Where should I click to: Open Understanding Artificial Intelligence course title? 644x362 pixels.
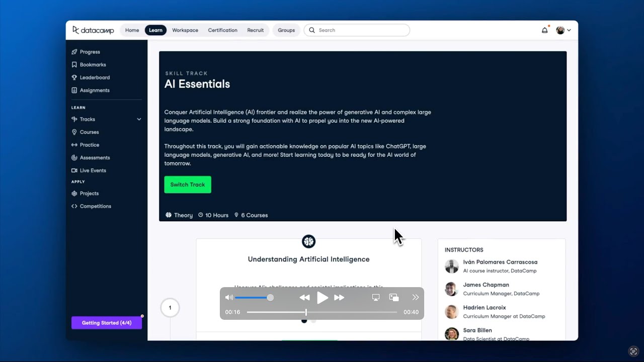pyautogui.click(x=309, y=259)
